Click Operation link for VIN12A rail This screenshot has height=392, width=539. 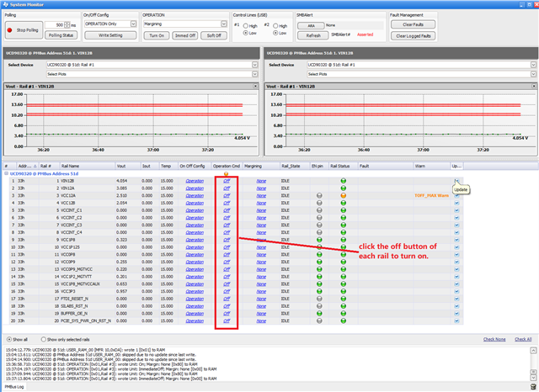195,188
